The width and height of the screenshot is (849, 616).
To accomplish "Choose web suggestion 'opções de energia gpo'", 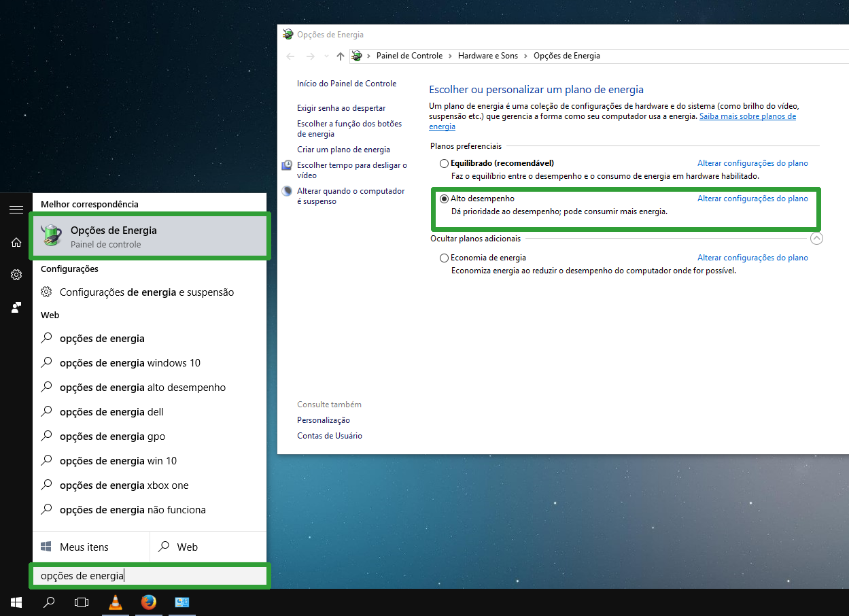I will 150,437.
